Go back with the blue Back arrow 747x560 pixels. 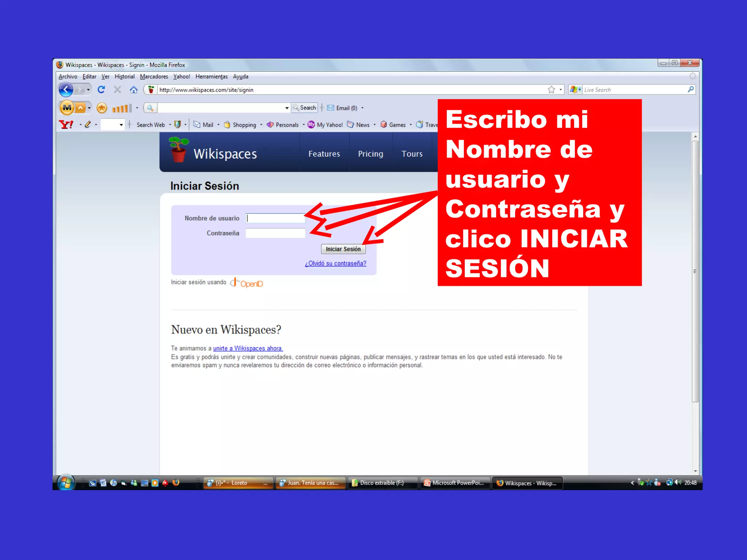[66, 89]
